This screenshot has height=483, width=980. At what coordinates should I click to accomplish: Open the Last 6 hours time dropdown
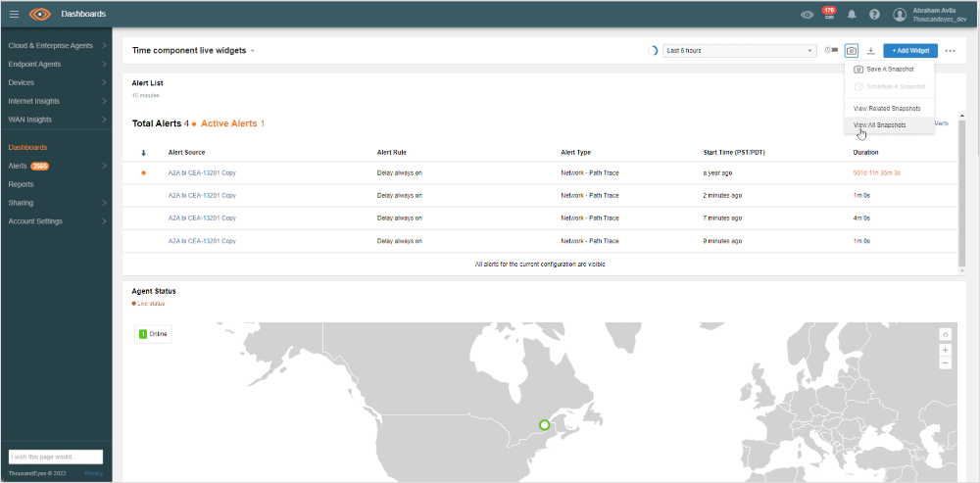(740, 50)
